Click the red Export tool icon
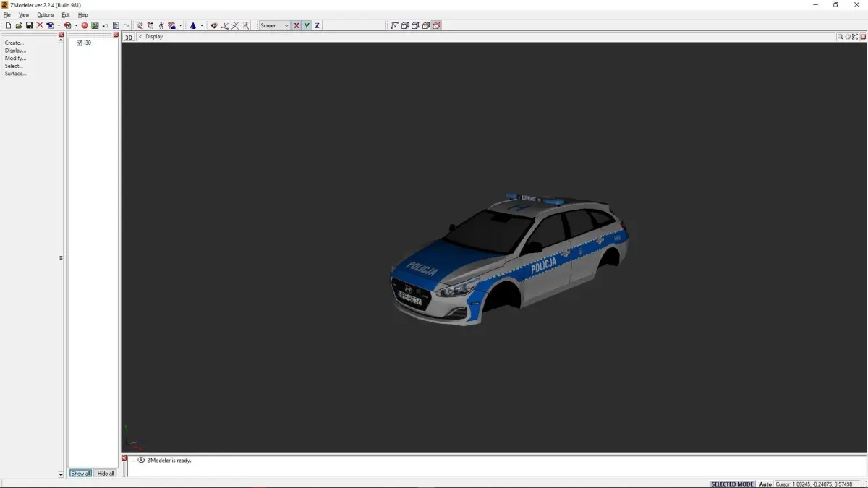 pyautogui.click(x=67, y=25)
